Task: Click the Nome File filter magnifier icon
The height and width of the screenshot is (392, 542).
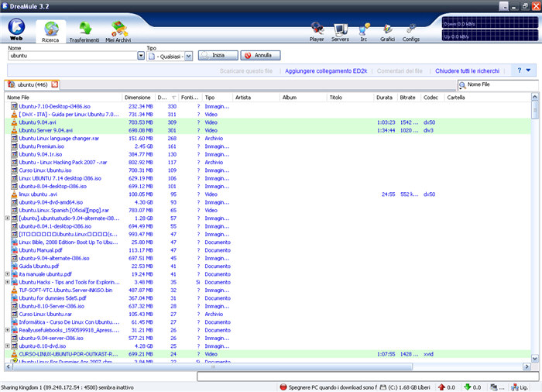Action: (462, 84)
